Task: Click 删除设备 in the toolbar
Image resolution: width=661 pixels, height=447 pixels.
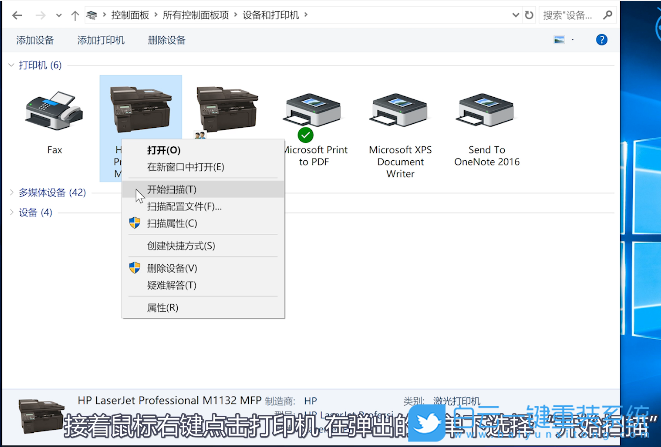Action: [167, 40]
